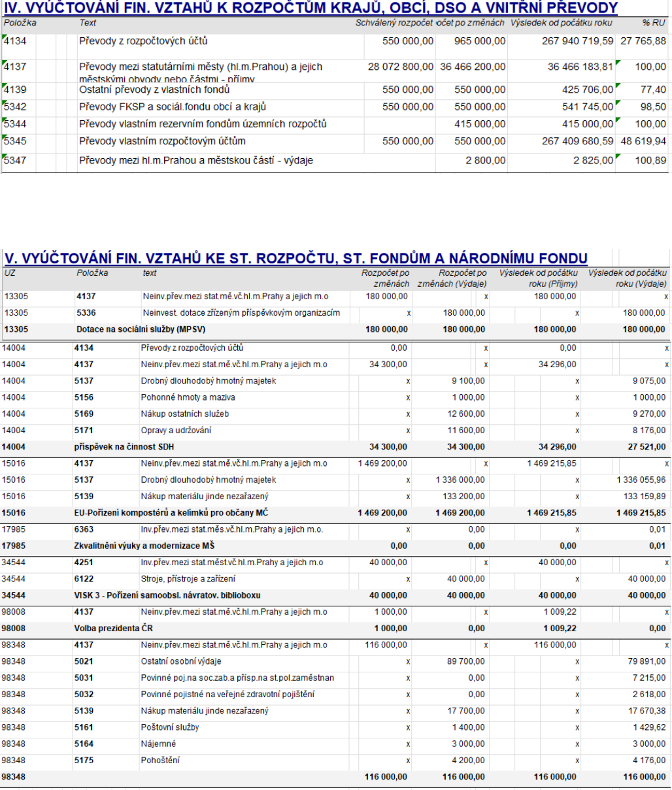672x790 pixels.
Task: Select text Pohoštění
Action: pyautogui.click(x=160, y=761)
